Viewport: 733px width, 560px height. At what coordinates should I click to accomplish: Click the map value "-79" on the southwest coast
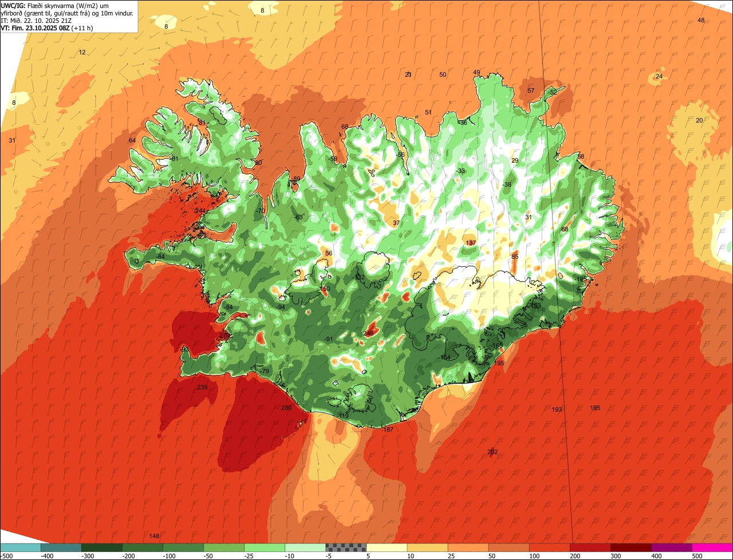[264, 372]
